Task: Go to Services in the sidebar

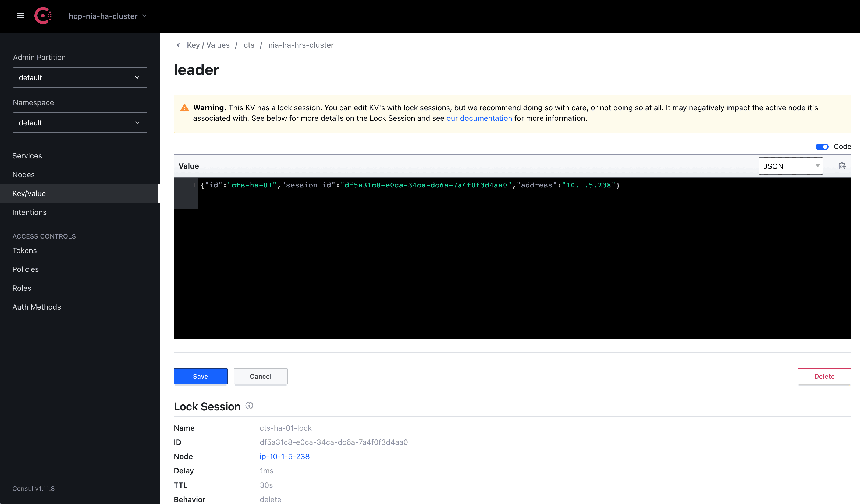Action: (27, 156)
